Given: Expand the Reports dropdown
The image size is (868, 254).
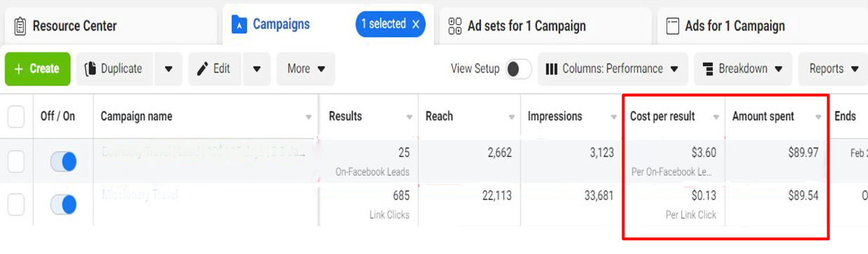Looking at the screenshot, I should (834, 69).
